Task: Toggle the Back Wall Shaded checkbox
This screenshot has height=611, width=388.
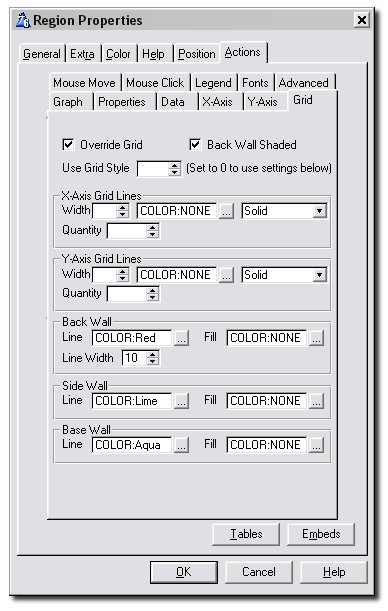Action: [x=195, y=145]
